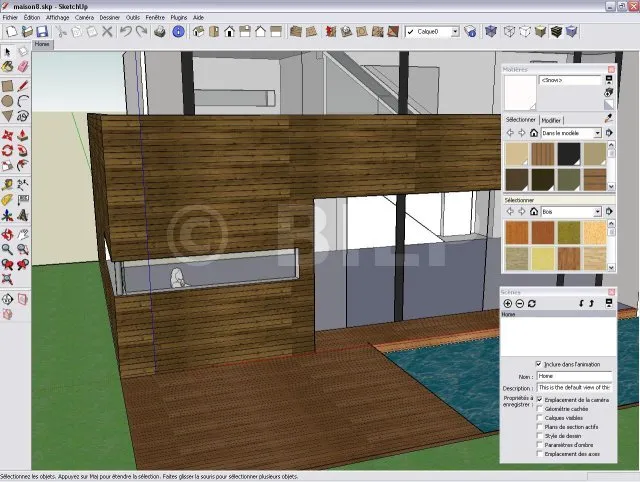Screen dimensions: 640x482
Task: Click the Home scene tab
Action: point(44,45)
